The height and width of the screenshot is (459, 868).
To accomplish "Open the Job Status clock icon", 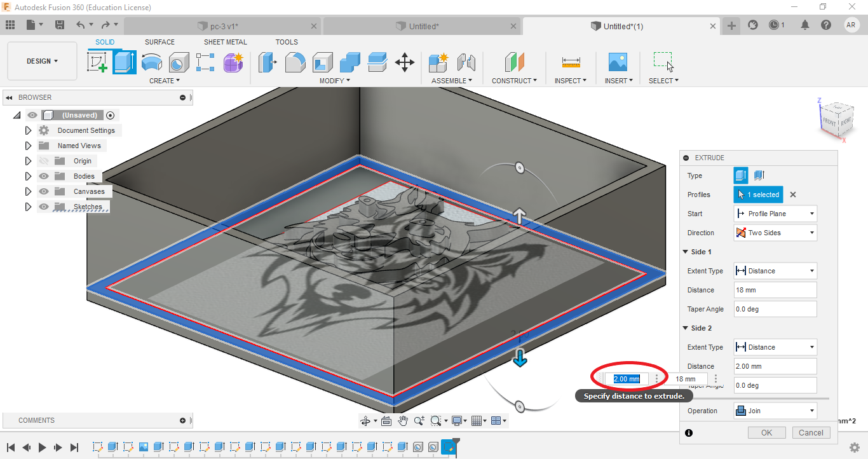I will (774, 25).
